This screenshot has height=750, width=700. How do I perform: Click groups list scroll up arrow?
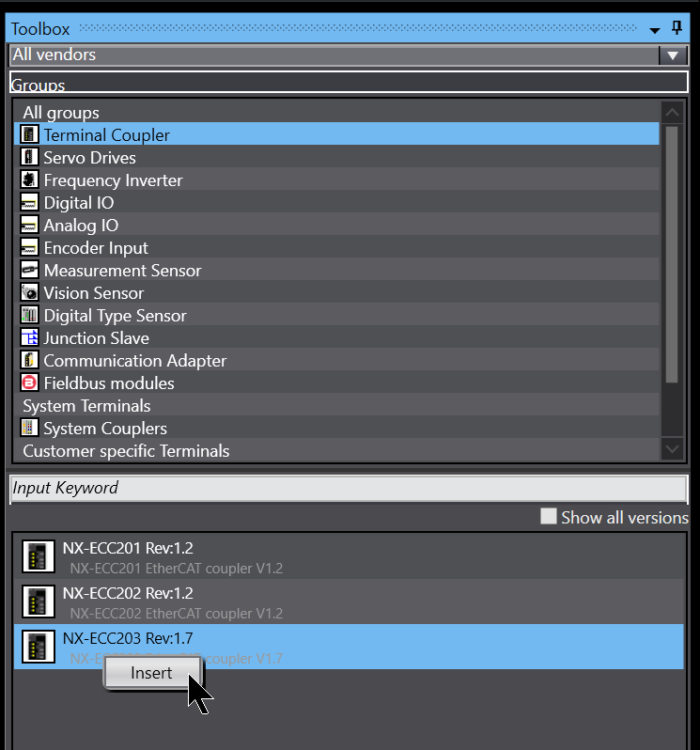672,113
